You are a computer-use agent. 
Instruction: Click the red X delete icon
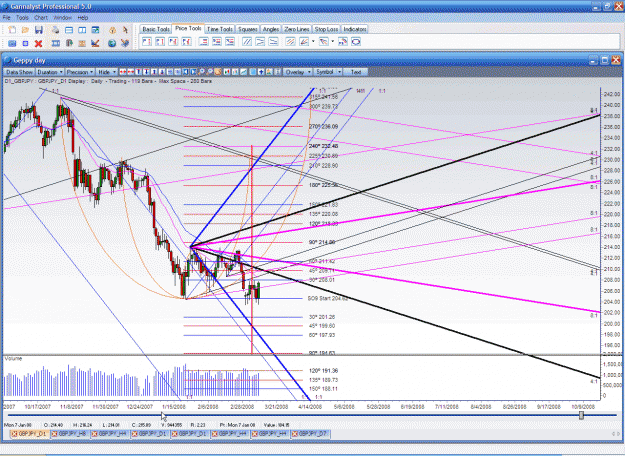(38, 43)
